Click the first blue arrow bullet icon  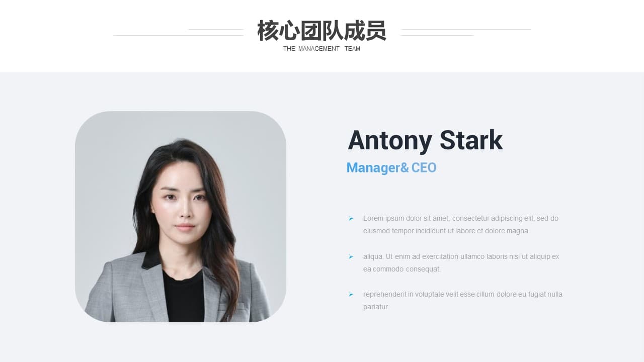[x=351, y=218]
